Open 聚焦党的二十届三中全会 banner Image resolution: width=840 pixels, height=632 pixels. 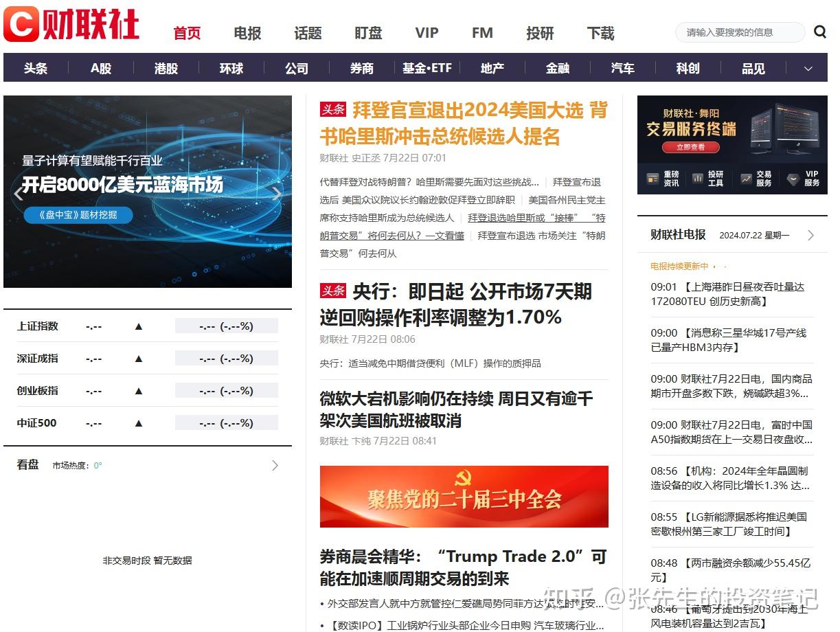464,497
